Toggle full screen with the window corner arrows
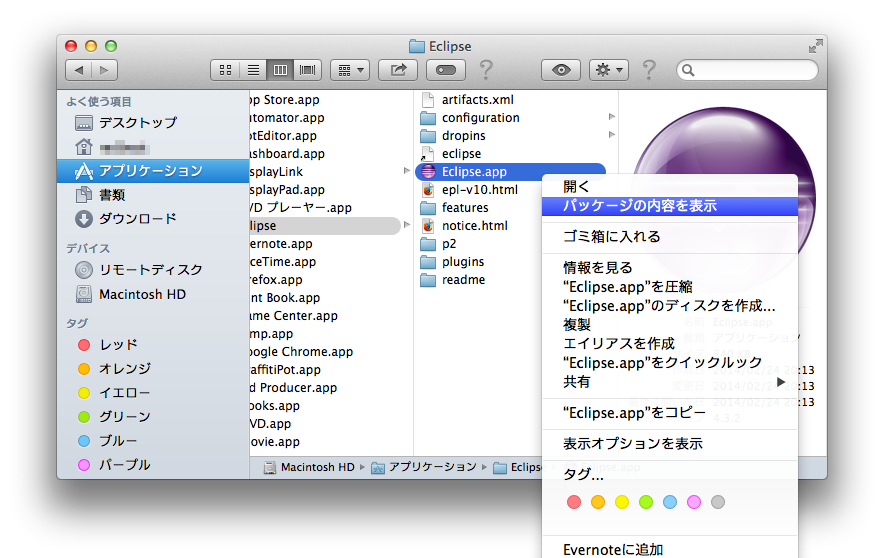Viewport: 884px width, 558px height. pyautogui.click(x=815, y=46)
